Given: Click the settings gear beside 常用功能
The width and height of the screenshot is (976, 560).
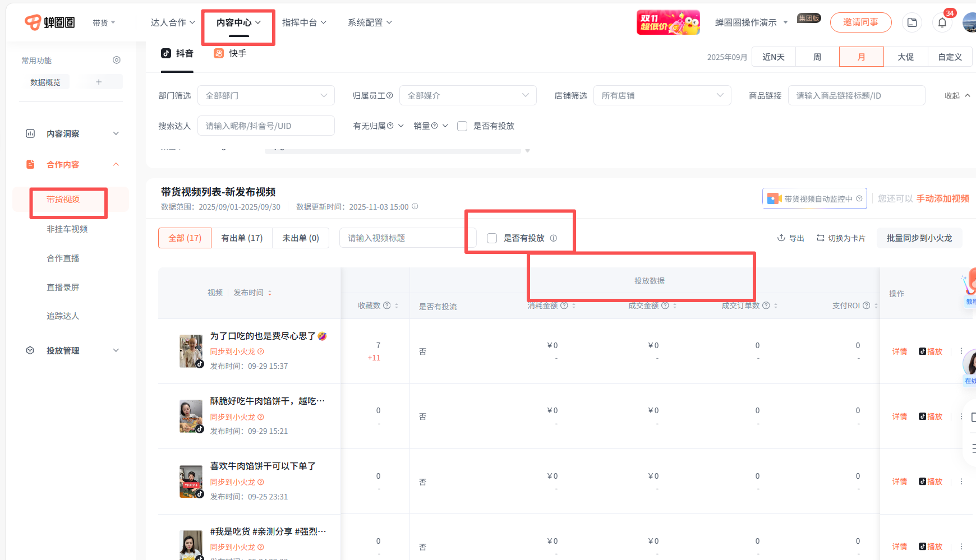Looking at the screenshot, I should [x=117, y=60].
